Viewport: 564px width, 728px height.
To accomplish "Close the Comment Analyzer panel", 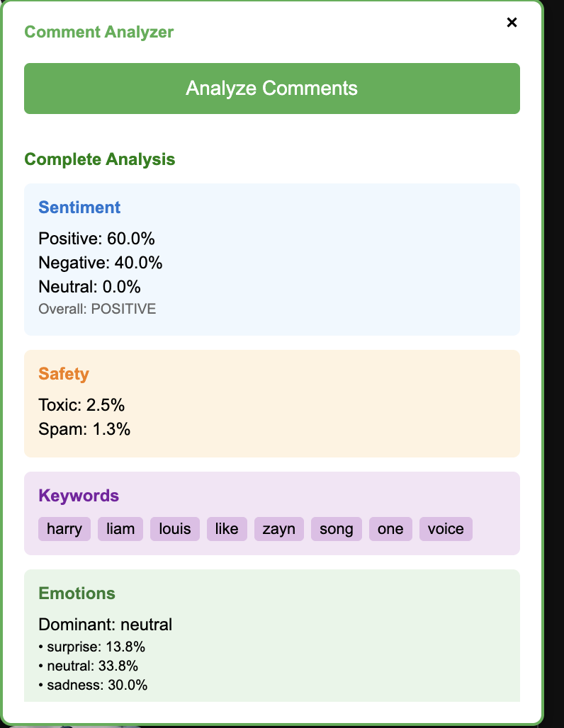I will tap(512, 22).
